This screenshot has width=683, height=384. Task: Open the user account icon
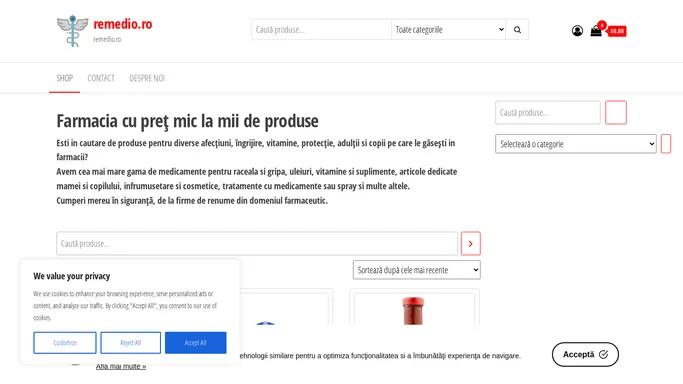pos(577,31)
